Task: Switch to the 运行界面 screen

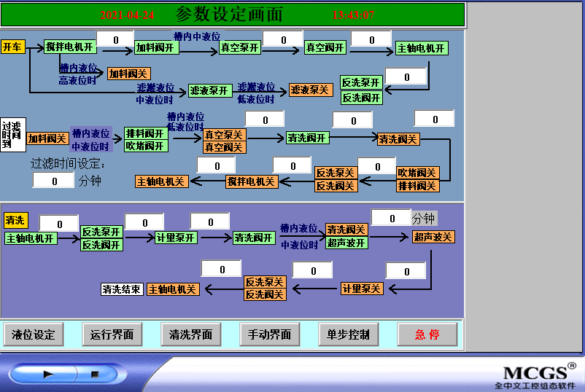Action: (112, 334)
